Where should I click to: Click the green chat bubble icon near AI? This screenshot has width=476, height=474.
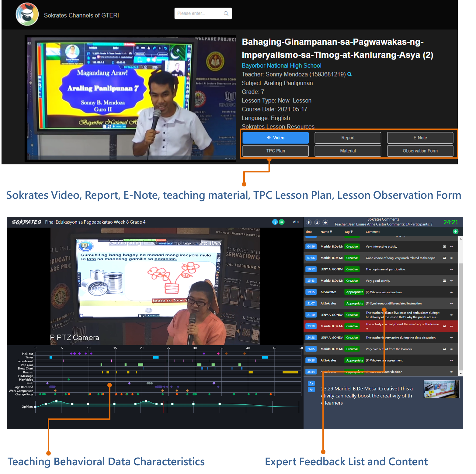[282, 222]
